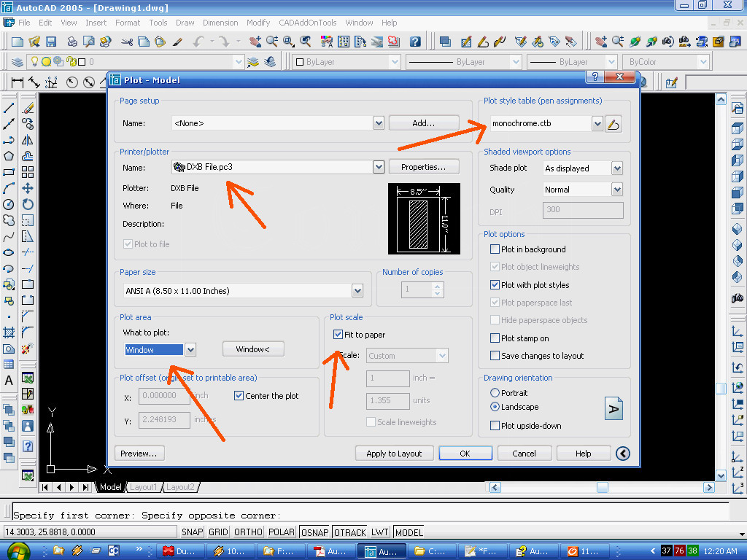Select the Mirror modify tool
The height and width of the screenshot is (560, 747).
coord(28,140)
